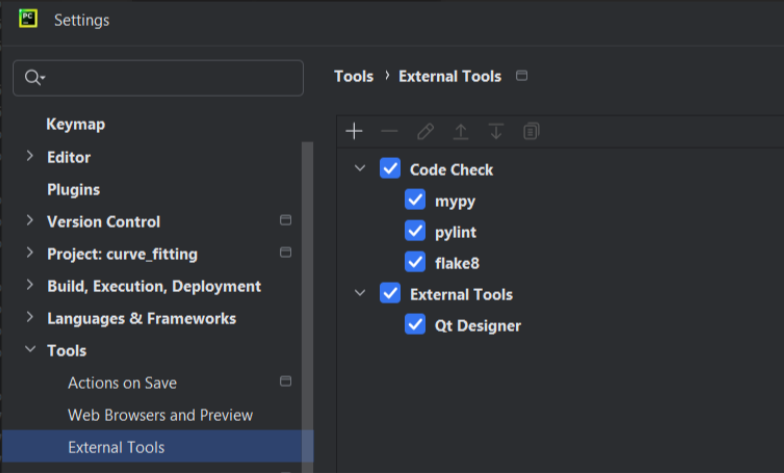Expand the Editor settings section
The image size is (784, 473).
point(29,157)
